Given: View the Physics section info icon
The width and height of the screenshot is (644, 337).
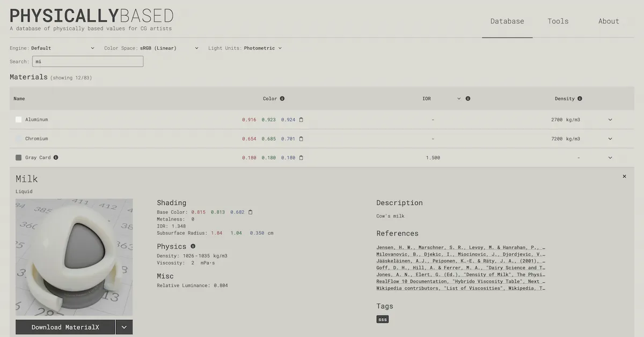Looking at the screenshot, I should [193, 246].
